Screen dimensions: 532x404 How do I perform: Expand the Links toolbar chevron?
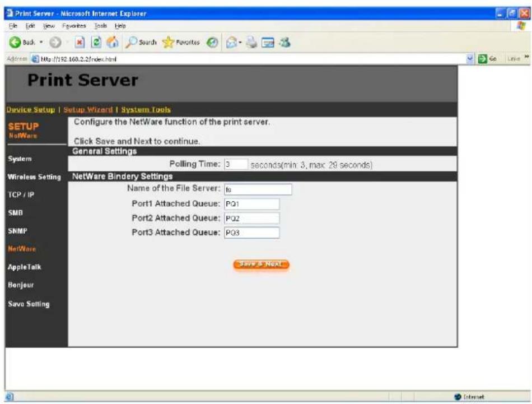[526, 57]
